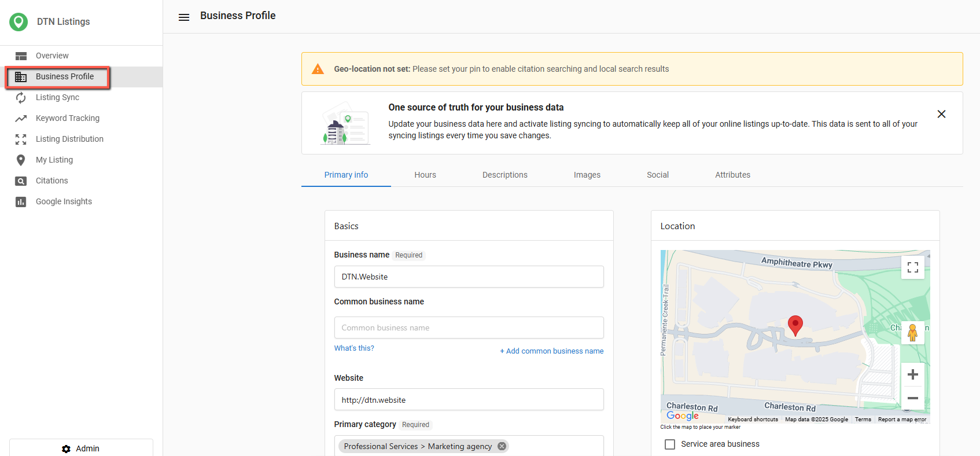Screen dimensions: 980x456
Task: Click the Map data ©2025 Google text
Action: pos(816,420)
